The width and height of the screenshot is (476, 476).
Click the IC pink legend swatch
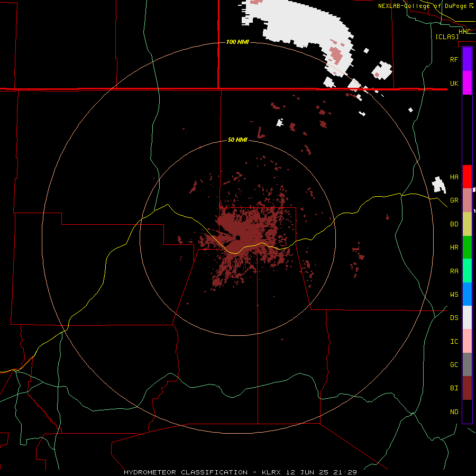point(467,341)
